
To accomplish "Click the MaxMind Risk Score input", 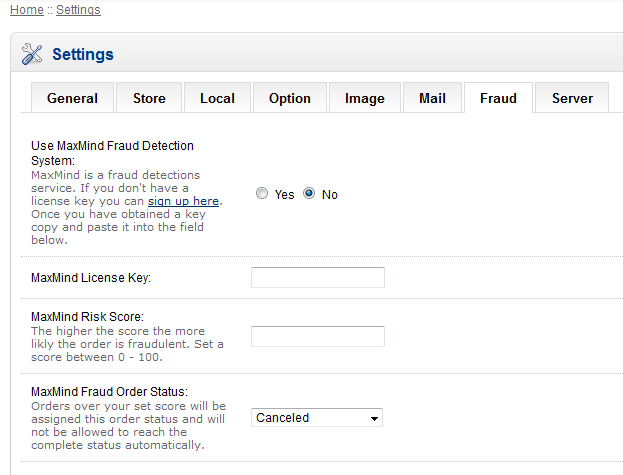I will tap(317, 336).
